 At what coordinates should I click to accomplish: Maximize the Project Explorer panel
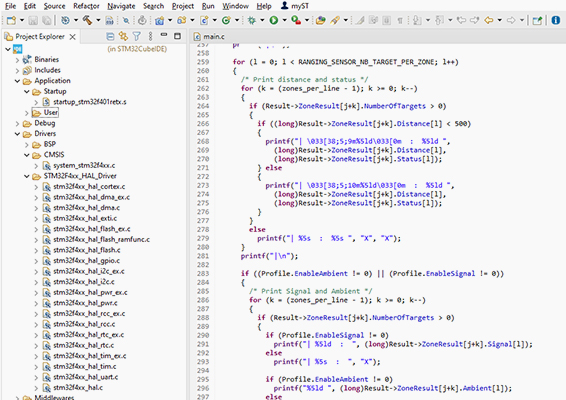[x=177, y=36]
